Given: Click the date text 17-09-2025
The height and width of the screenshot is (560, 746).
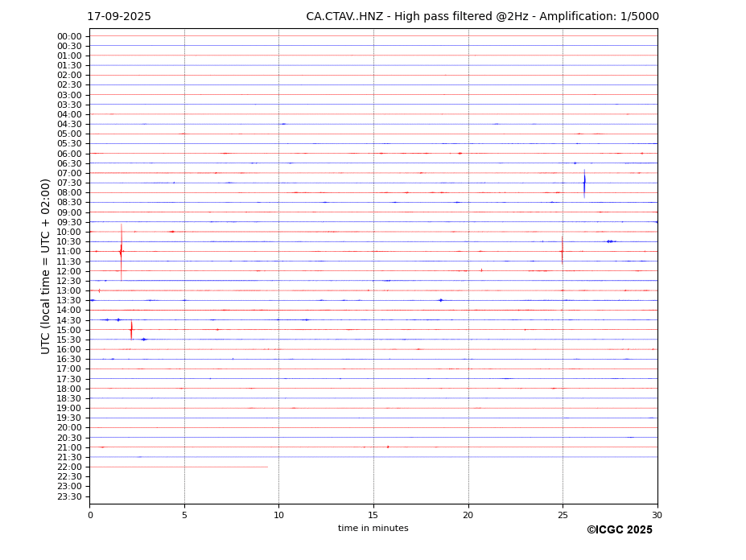Looking at the screenshot, I should click(119, 17).
